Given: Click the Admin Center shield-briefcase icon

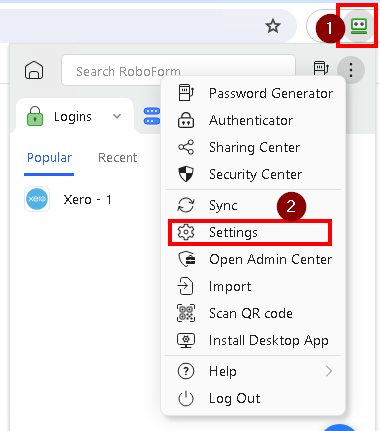Looking at the screenshot, I should pos(187,259).
